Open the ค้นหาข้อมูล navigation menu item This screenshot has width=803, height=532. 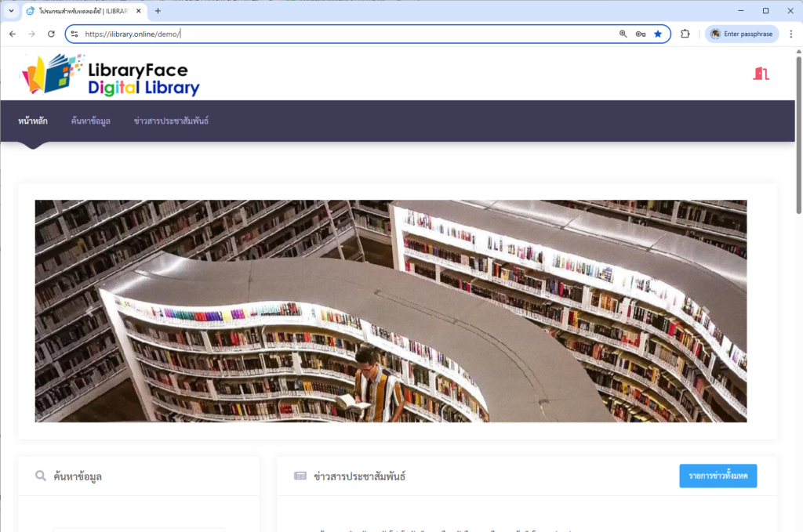90,121
